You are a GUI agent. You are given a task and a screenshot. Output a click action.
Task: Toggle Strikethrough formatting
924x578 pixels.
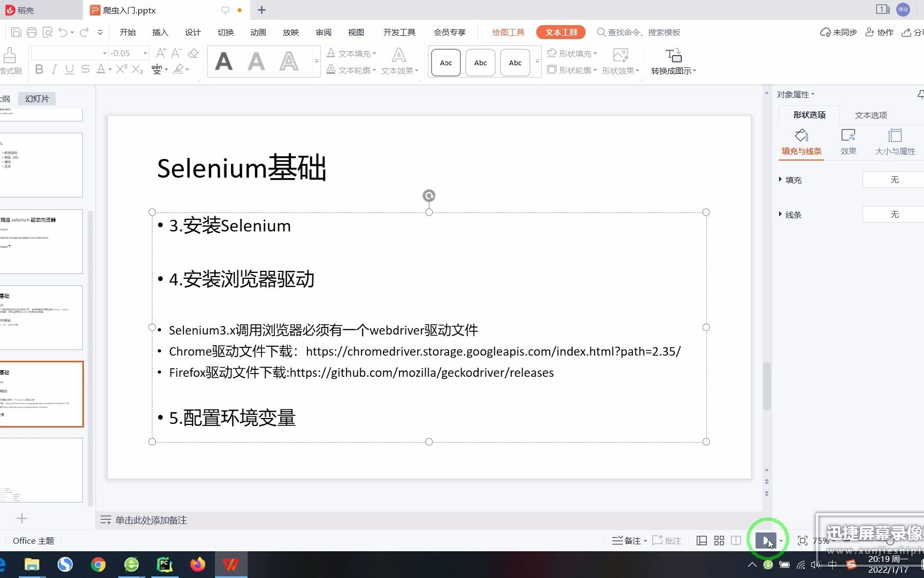[x=86, y=69]
